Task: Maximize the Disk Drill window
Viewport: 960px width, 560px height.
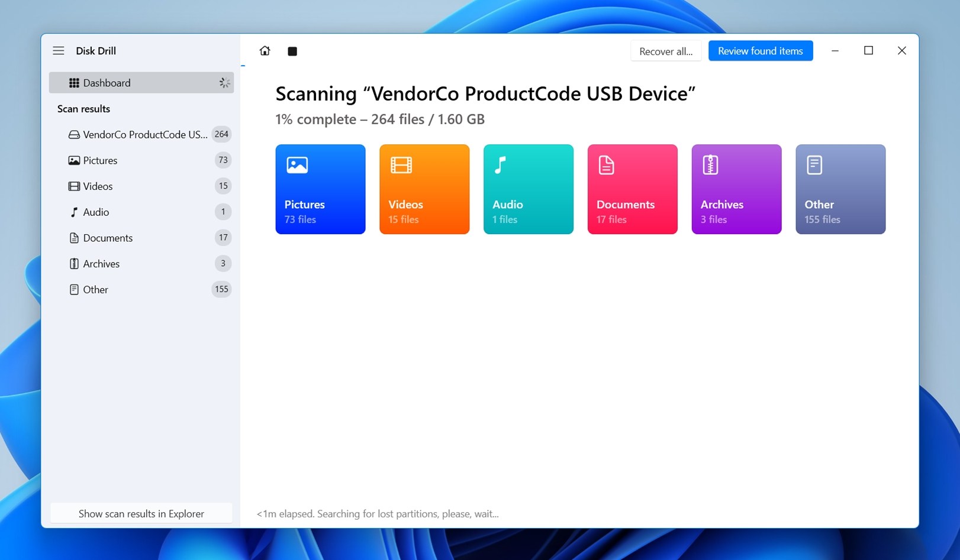Action: [x=868, y=51]
